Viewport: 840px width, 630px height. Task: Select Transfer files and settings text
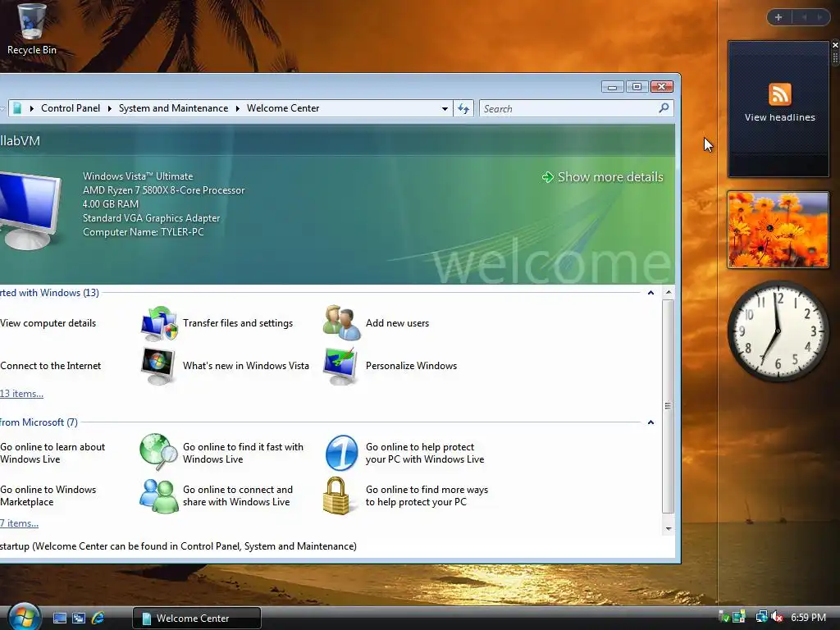click(x=237, y=323)
